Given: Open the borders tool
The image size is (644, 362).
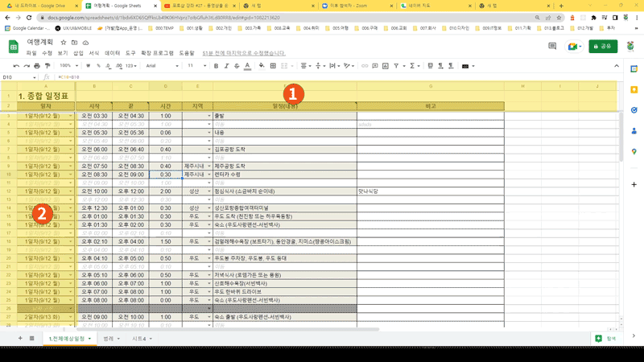Looking at the screenshot, I should [x=273, y=66].
